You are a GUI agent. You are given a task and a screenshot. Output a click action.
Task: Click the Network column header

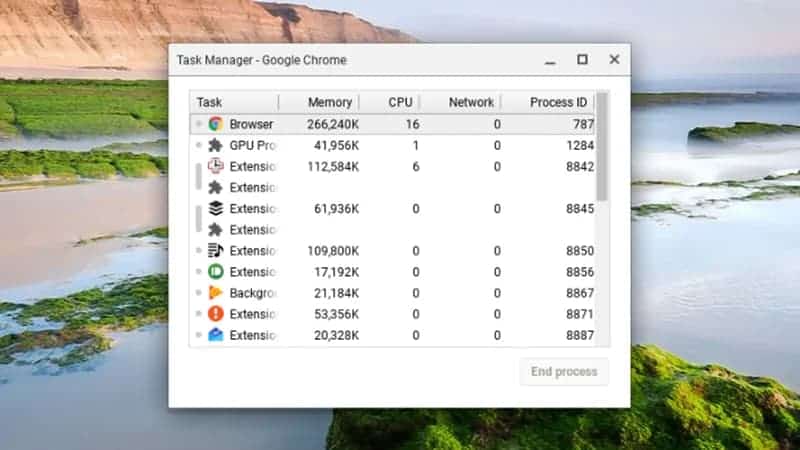(470, 102)
